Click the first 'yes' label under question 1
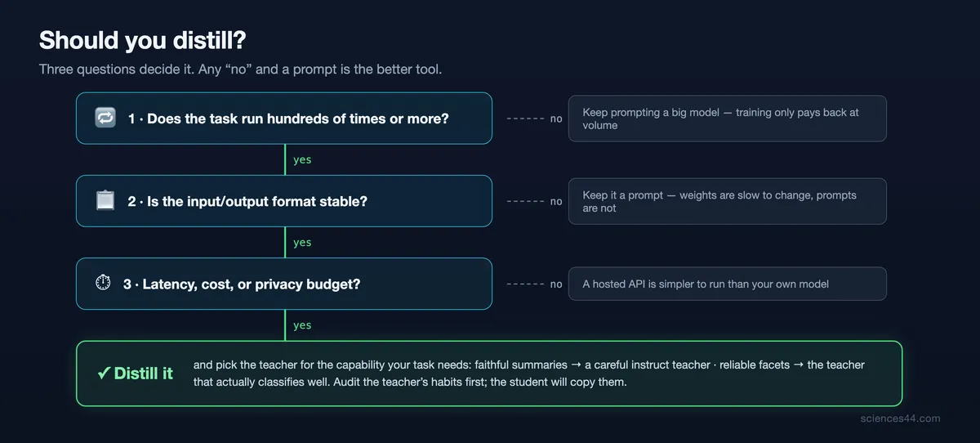Image resolution: width=980 pixels, height=443 pixels. tap(302, 160)
